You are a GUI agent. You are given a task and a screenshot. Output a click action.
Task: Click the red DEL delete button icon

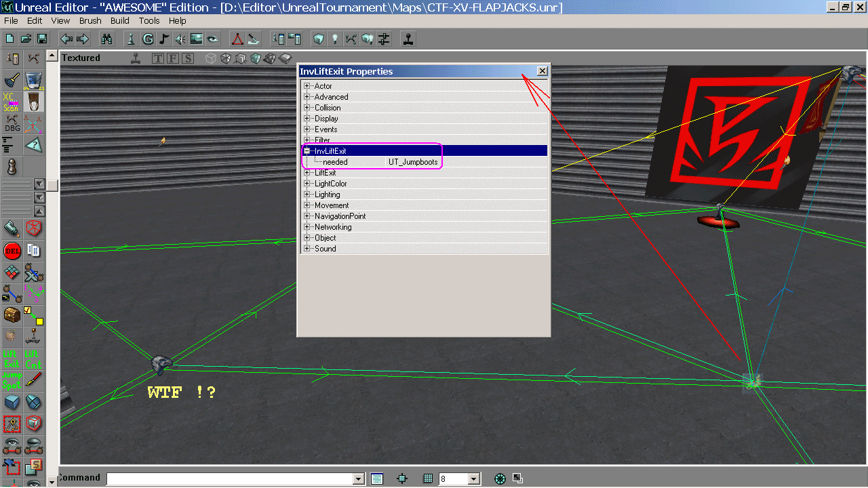(12, 251)
